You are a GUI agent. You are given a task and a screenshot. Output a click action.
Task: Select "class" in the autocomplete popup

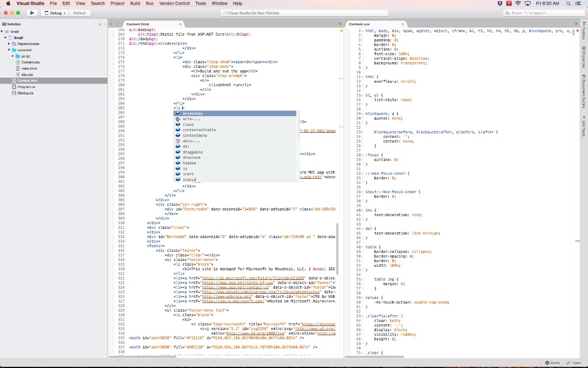pos(189,124)
